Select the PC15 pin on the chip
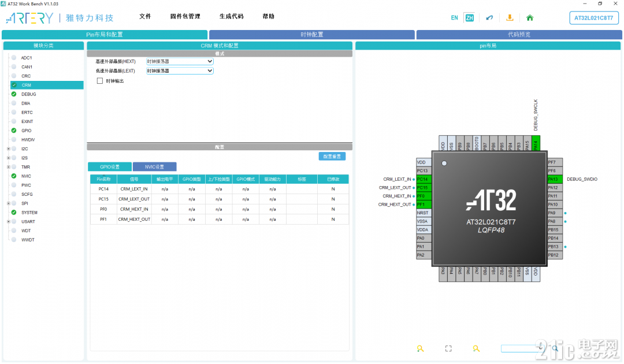624x364 pixels. click(x=424, y=188)
